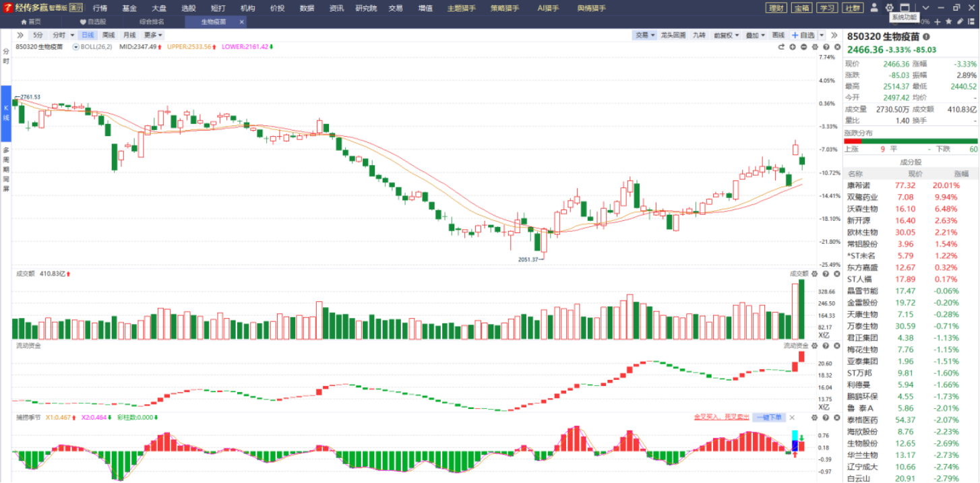Open help icon for 流动资金 panel

826,345
